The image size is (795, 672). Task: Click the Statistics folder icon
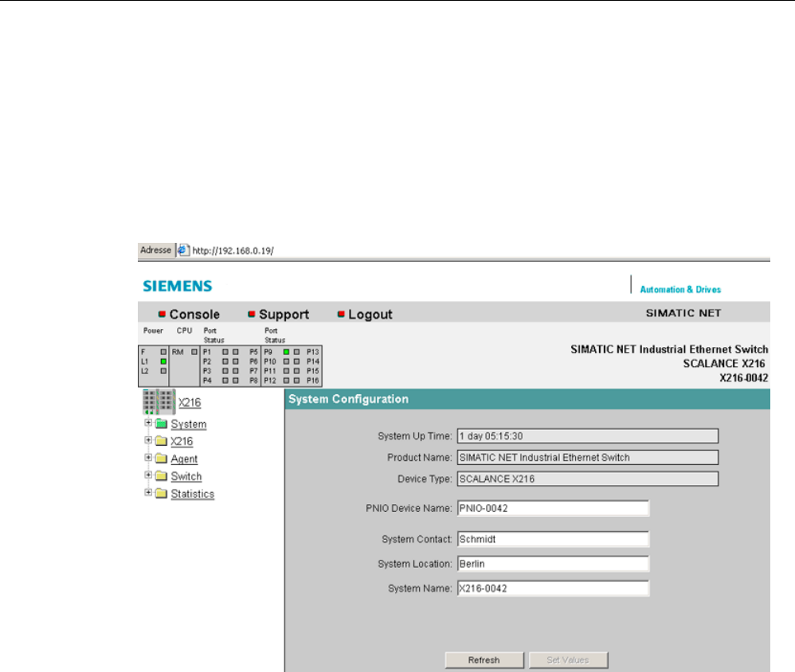(161, 493)
